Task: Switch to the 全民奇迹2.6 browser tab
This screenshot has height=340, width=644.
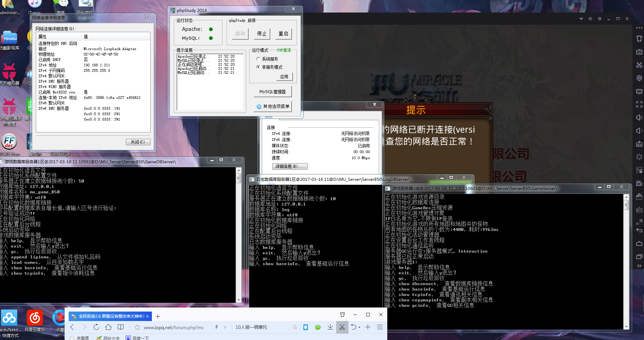Action: pyautogui.click(x=110, y=316)
